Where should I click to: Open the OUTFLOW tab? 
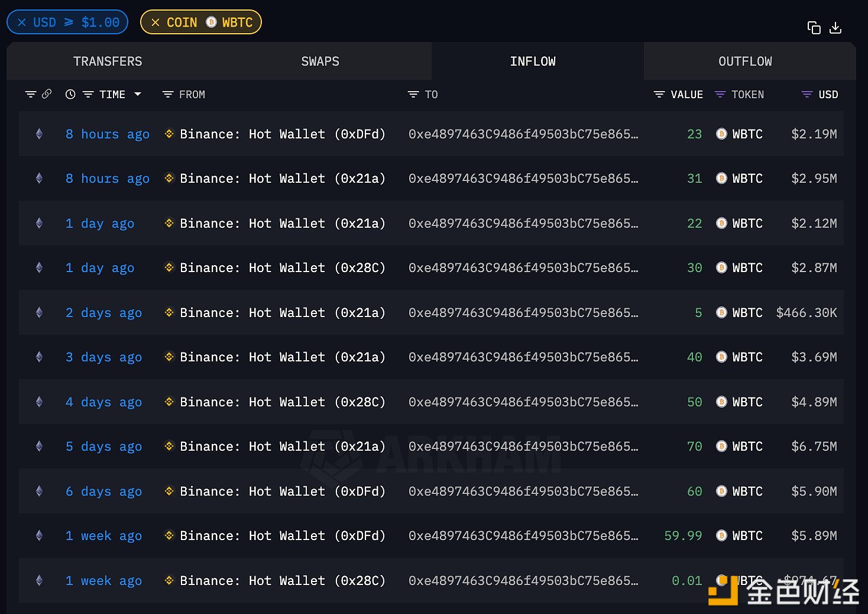pyautogui.click(x=745, y=62)
